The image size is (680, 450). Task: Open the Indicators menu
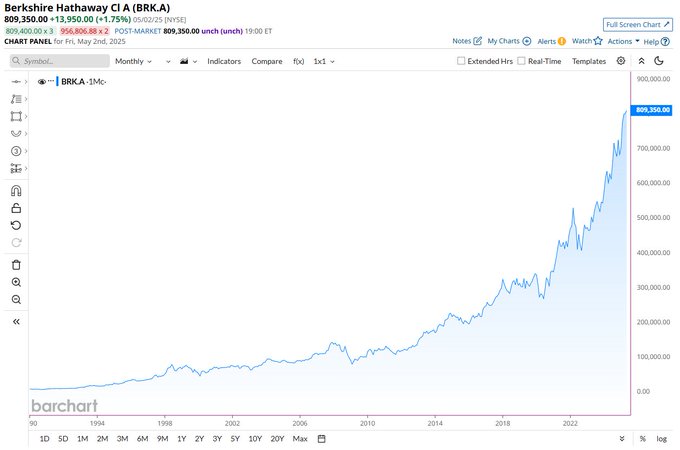224,61
